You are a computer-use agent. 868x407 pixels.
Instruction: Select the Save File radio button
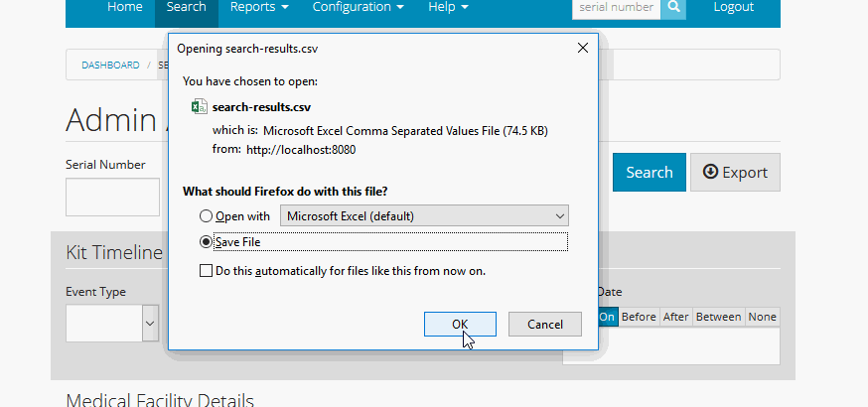(206, 241)
